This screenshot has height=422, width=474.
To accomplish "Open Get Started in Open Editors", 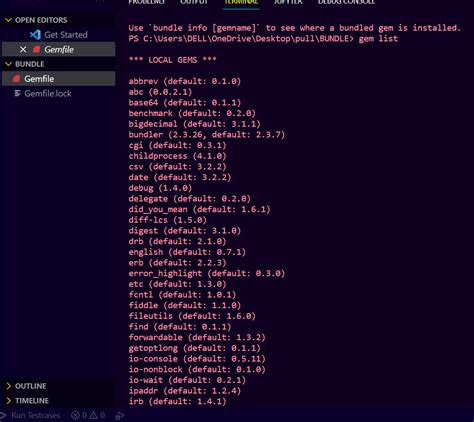I will click(66, 35).
